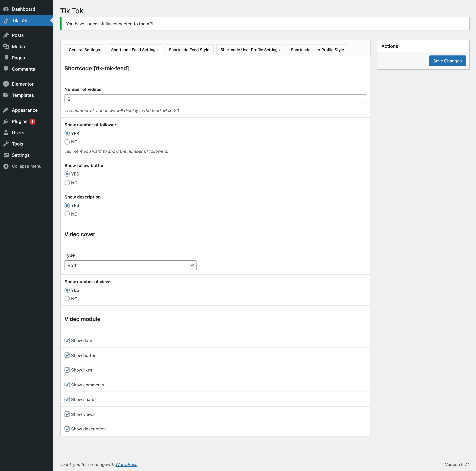Screen dimensions: 476x471
Task: Select NO for Show number of followers
Action: click(x=67, y=142)
